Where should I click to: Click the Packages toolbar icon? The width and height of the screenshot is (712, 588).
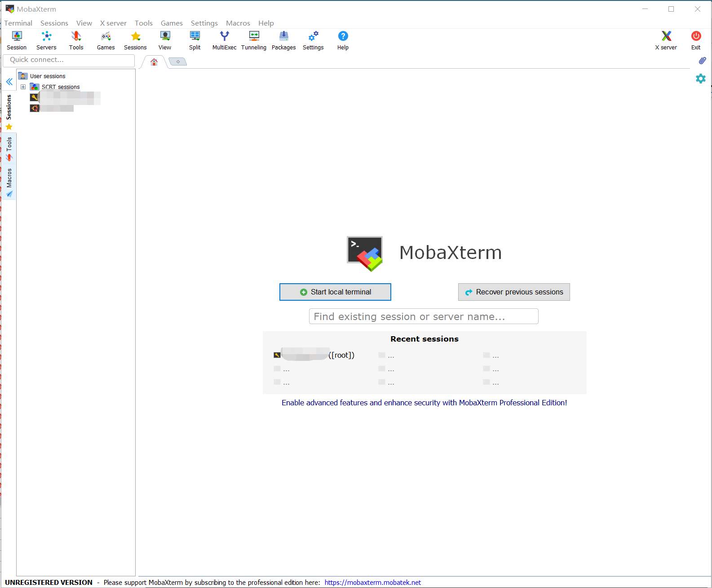click(283, 40)
